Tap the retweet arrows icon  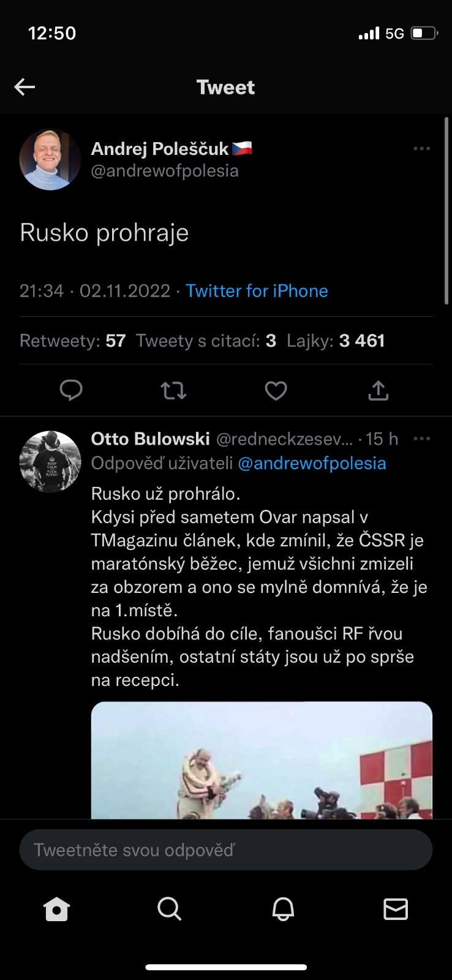pos(173,390)
